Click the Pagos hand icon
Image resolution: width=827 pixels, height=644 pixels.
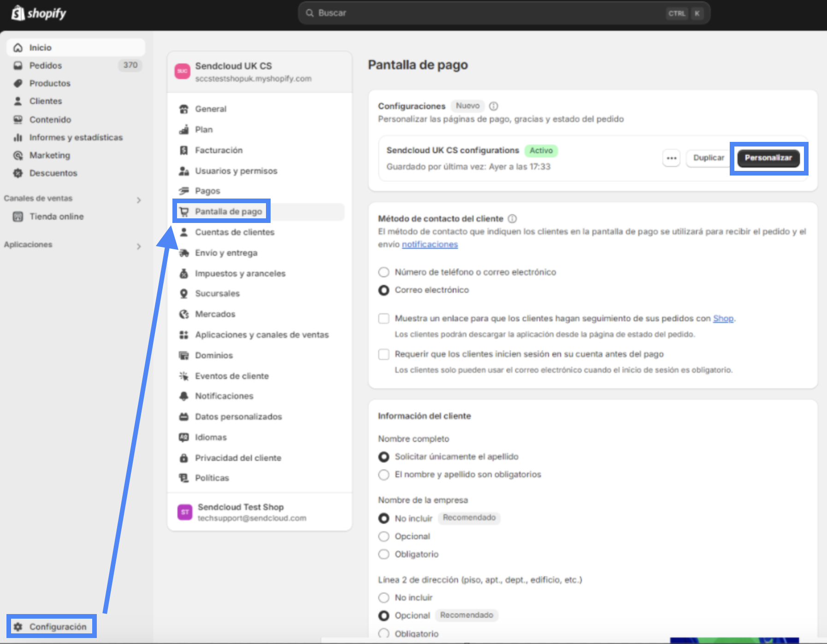pos(184,191)
